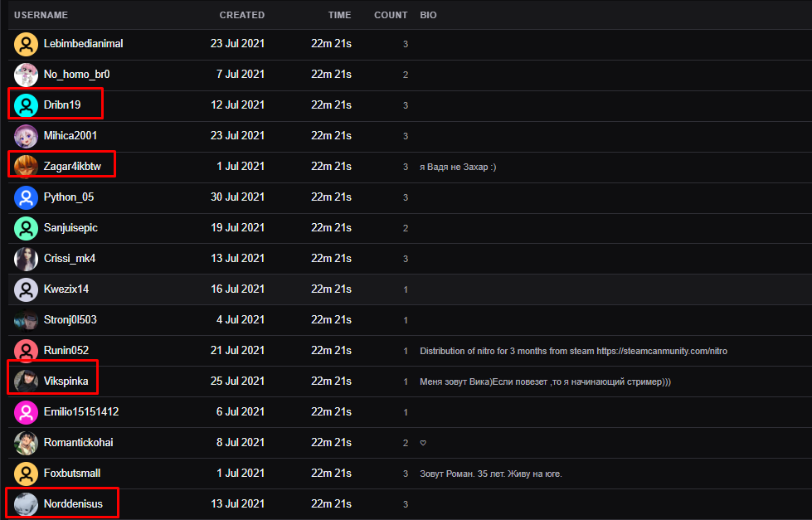Click the No_homo_br0 profile picture

[x=27, y=75]
